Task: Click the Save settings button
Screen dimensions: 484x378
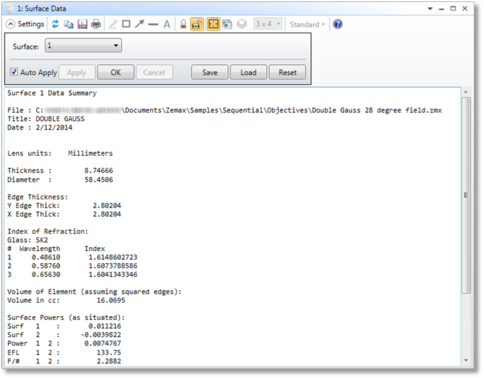Action: pyautogui.click(x=210, y=72)
